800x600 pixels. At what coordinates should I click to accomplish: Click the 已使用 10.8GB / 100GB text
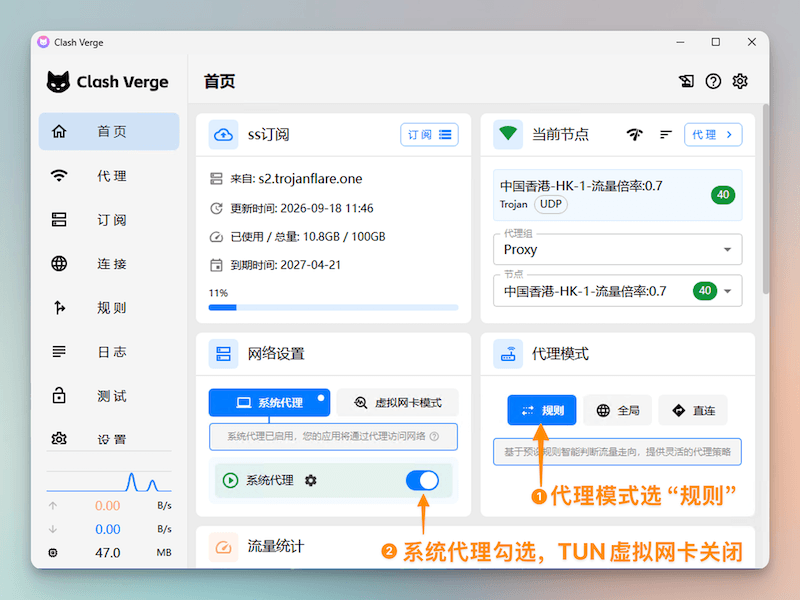pyautogui.click(x=308, y=237)
